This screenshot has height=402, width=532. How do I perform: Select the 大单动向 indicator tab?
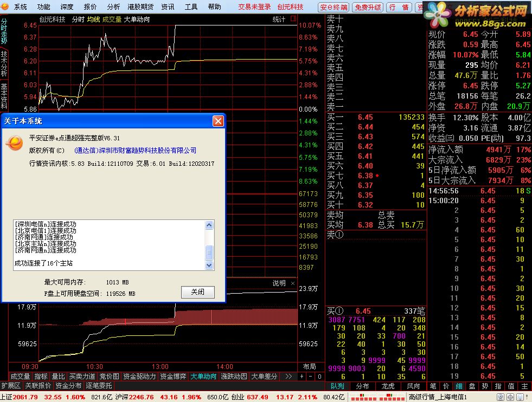tap(203, 377)
